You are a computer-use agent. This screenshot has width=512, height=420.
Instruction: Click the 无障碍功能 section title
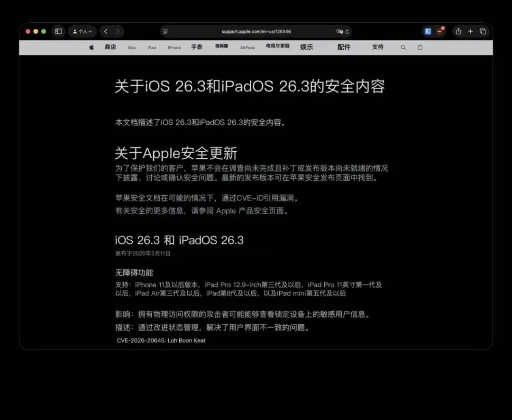coord(134,273)
